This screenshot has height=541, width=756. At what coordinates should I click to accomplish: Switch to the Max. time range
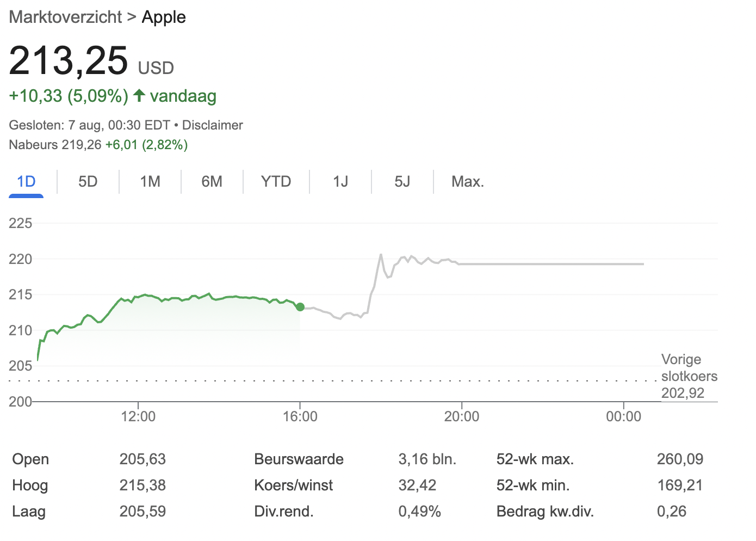[x=467, y=181]
